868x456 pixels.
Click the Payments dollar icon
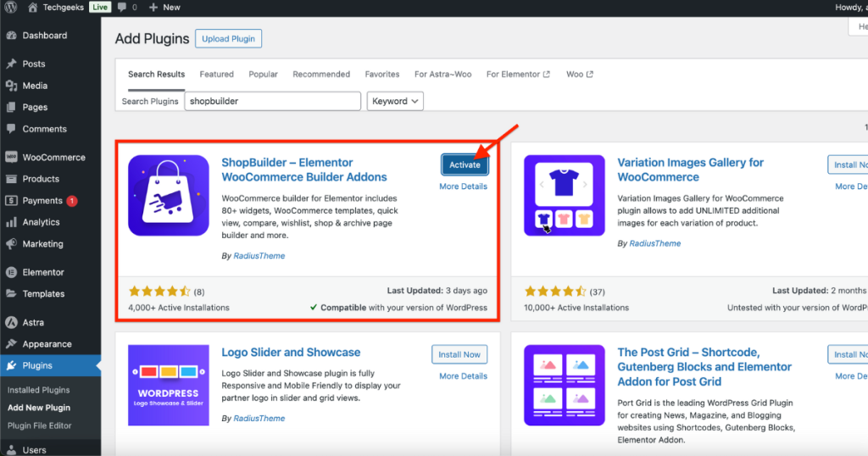click(11, 200)
